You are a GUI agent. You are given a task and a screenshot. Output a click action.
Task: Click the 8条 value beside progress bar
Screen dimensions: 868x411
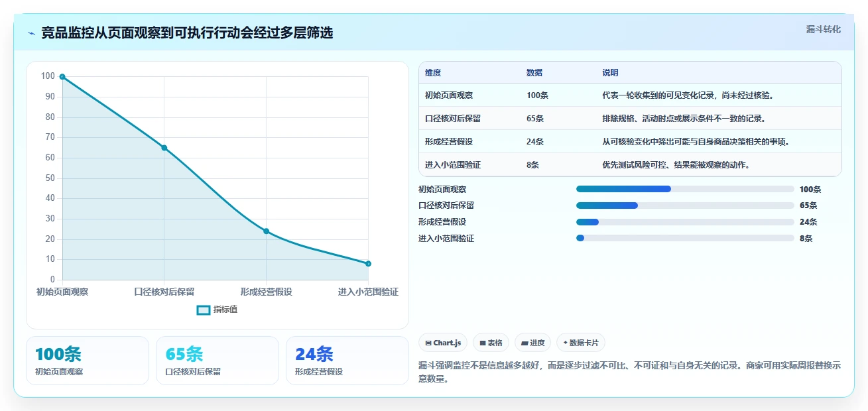806,239
